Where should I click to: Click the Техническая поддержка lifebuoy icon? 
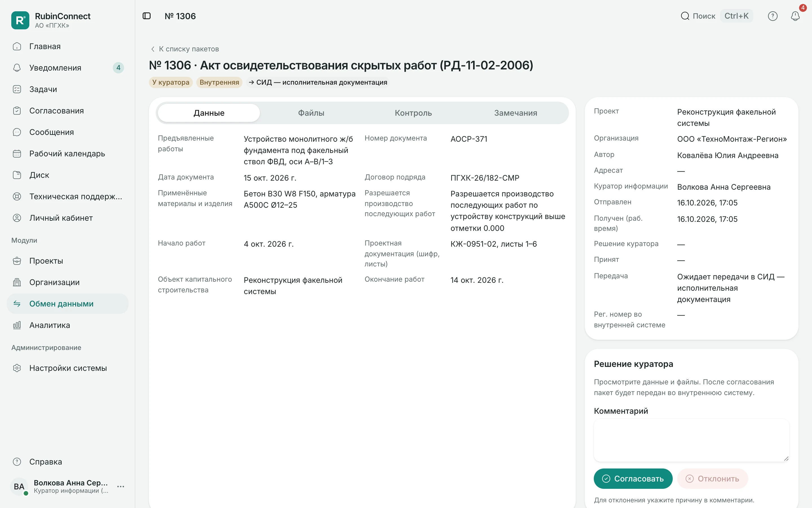pyautogui.click(x=17, y=196)
